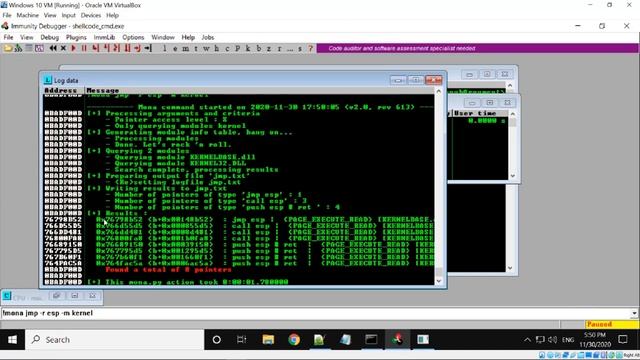Click the purple job advertisement banner
This screenshot has height=360, width=640.
tap(478, 48)
